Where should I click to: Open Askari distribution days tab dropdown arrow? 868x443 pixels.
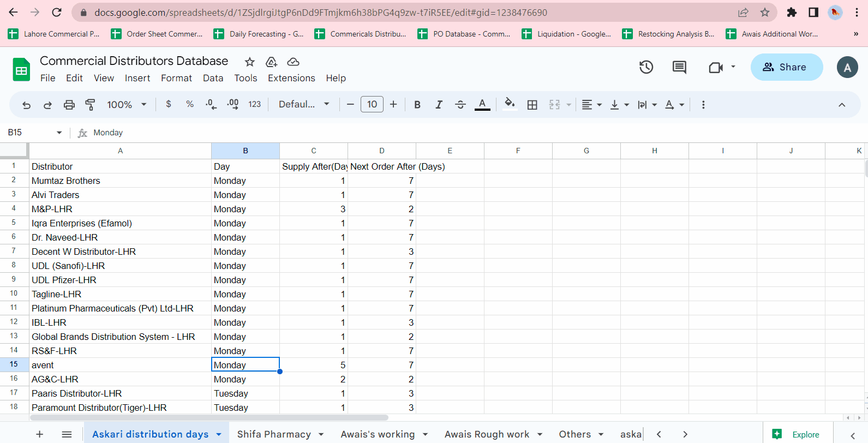[x=219, y=434]
